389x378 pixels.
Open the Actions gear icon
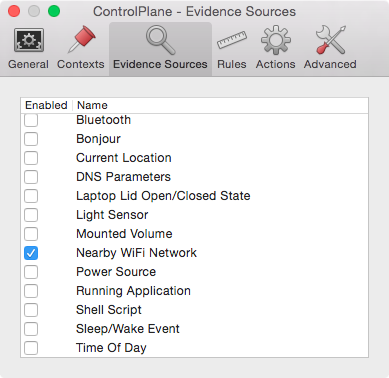point(276,40)
